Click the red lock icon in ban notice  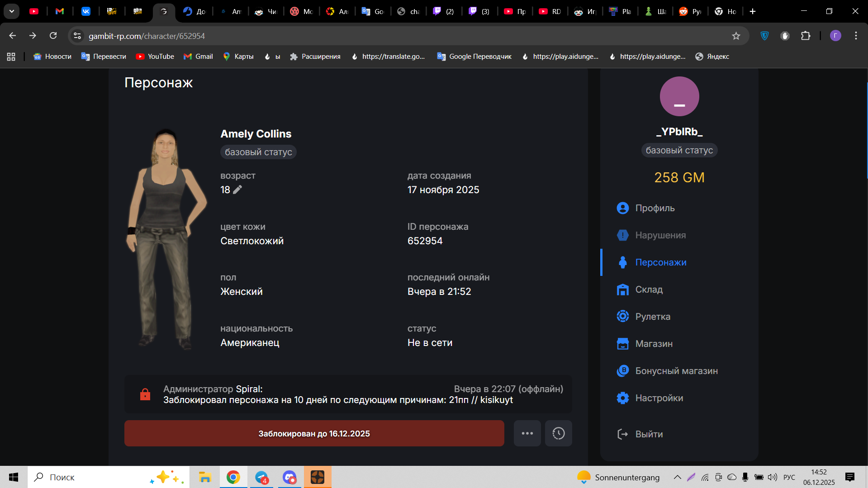point(145,394)
